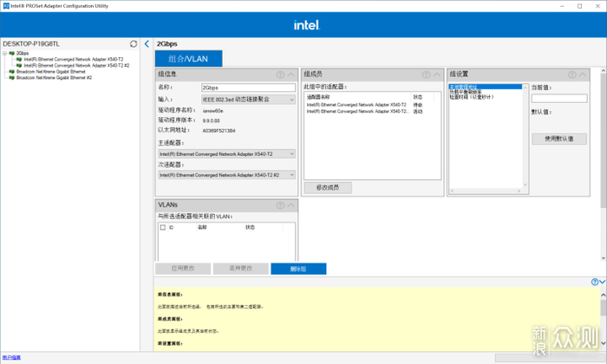Viewport: 607px width, 364px height.
Task: Open help icon in 组信息 panel header
Action: [x=280, y=75]
